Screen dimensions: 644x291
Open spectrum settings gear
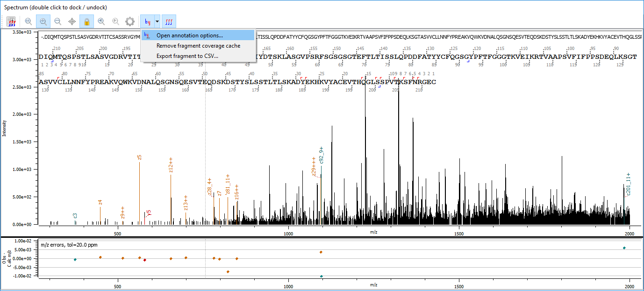(x=130, y=21)
